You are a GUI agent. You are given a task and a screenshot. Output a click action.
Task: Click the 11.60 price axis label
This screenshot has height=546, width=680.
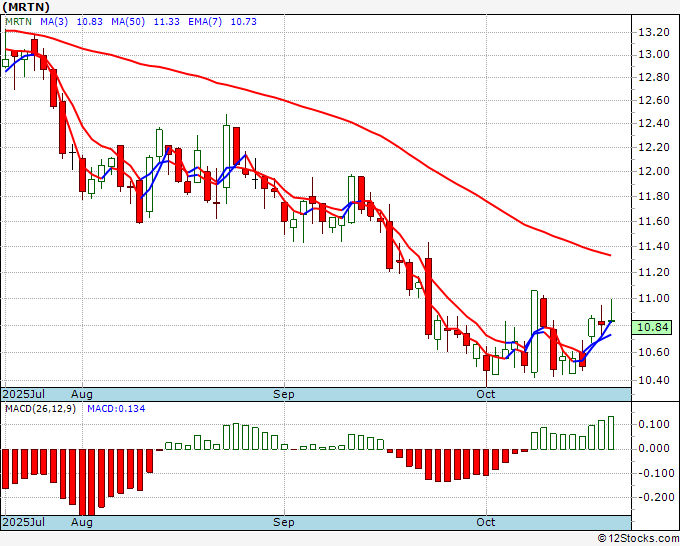tap(654, 221)
